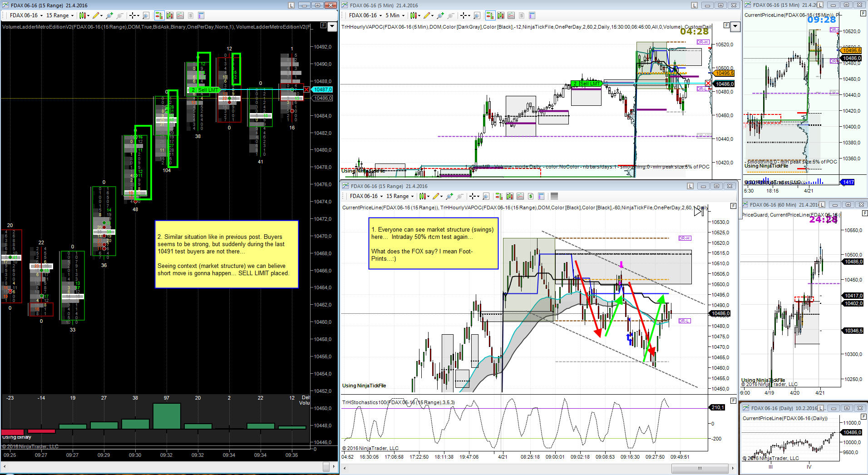868x475 pixels.
Task: Expand crosshair options arrow in lower 15 Range toolbar
Action: point(479,196)
